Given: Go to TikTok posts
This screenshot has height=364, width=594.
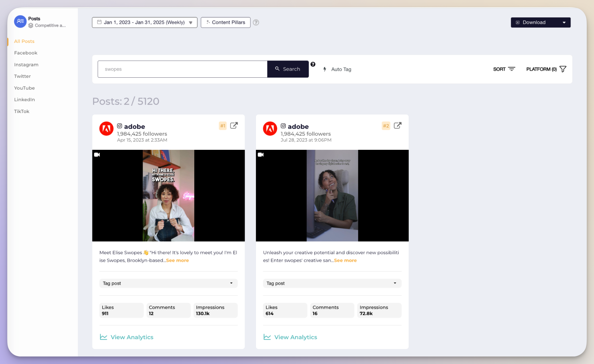Looking at the screenshot, I should coord(22,111).
